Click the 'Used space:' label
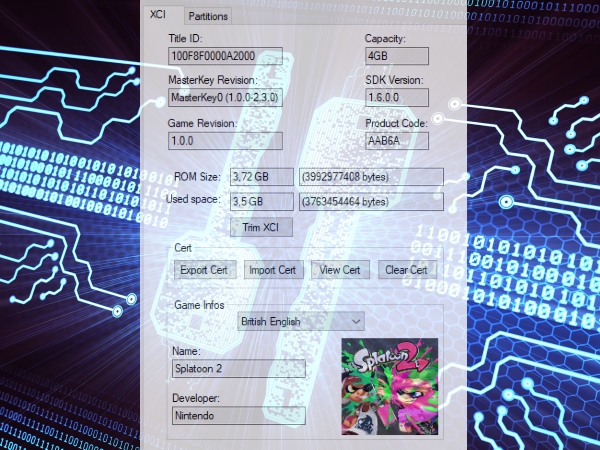This screenshot has width=600, height=450. pos(193,199)
